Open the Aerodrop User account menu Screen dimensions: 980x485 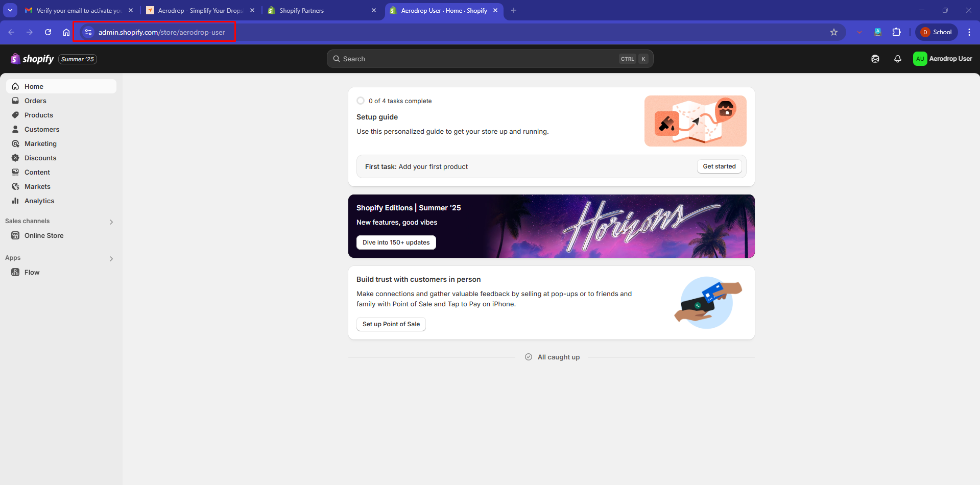tap(943, 59)
